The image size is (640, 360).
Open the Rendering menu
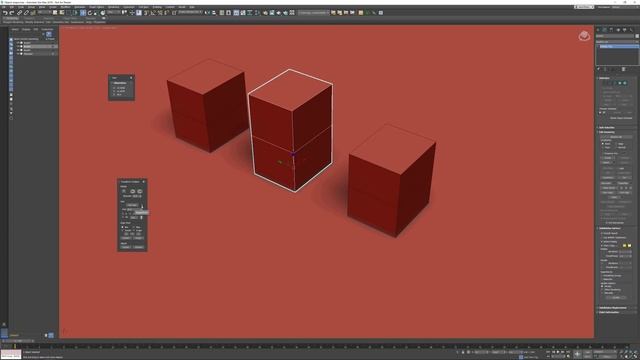pos(113,7)
